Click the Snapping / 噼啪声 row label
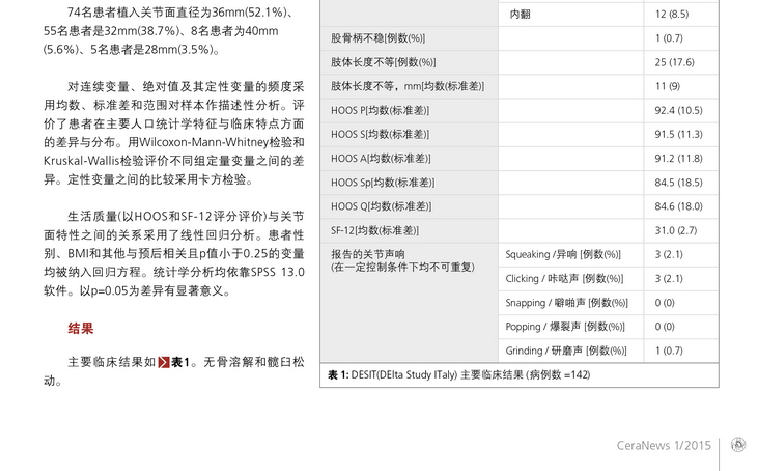Viewport: 780px width, 471px height. [566, 303]
